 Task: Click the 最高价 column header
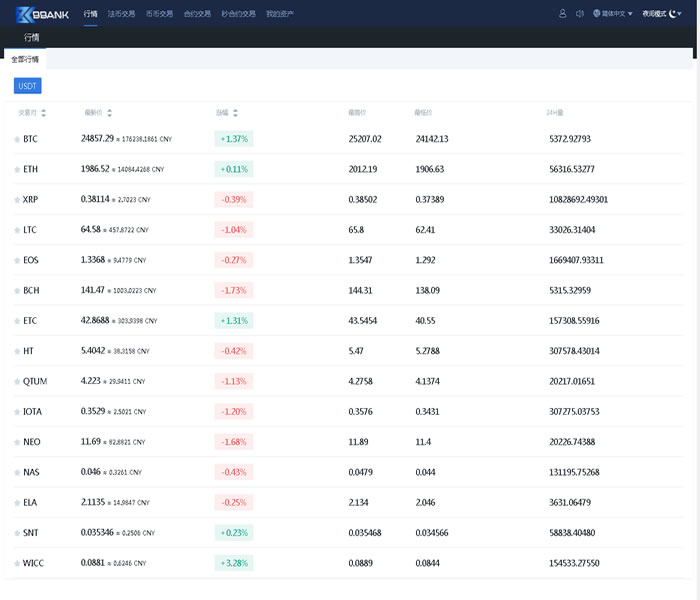[357, 113]
